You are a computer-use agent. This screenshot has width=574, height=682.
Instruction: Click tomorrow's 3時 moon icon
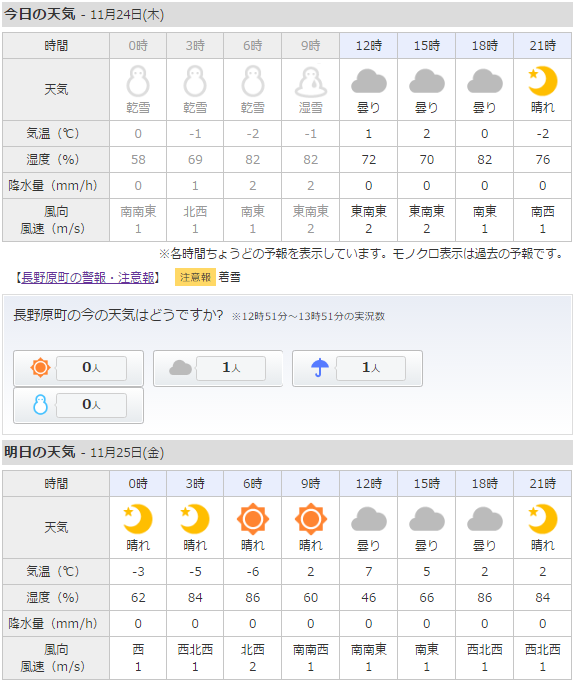click(x=195, y=519)
